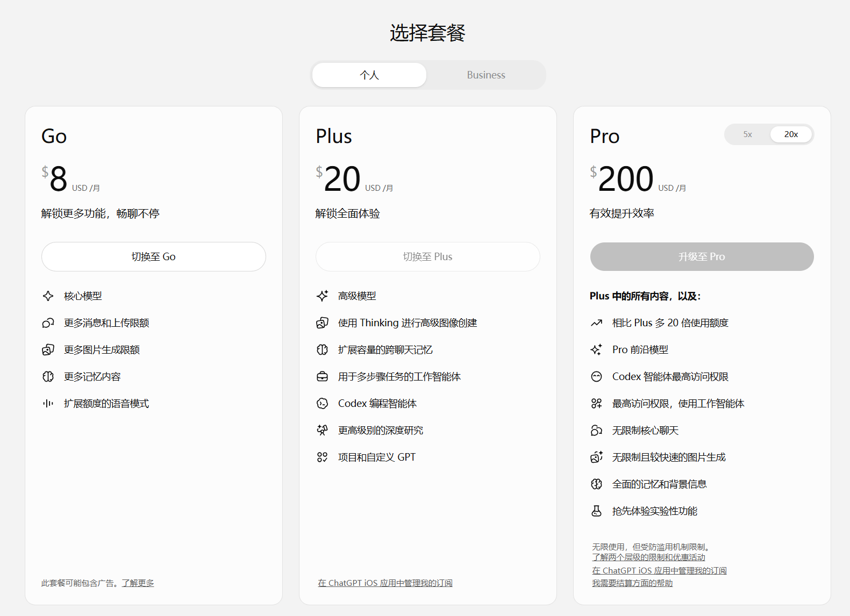Viewport: 850px width, 616px height.
Task: Click the telescope icon beside 更高级别的深度研究
Action: coord(322,431)
